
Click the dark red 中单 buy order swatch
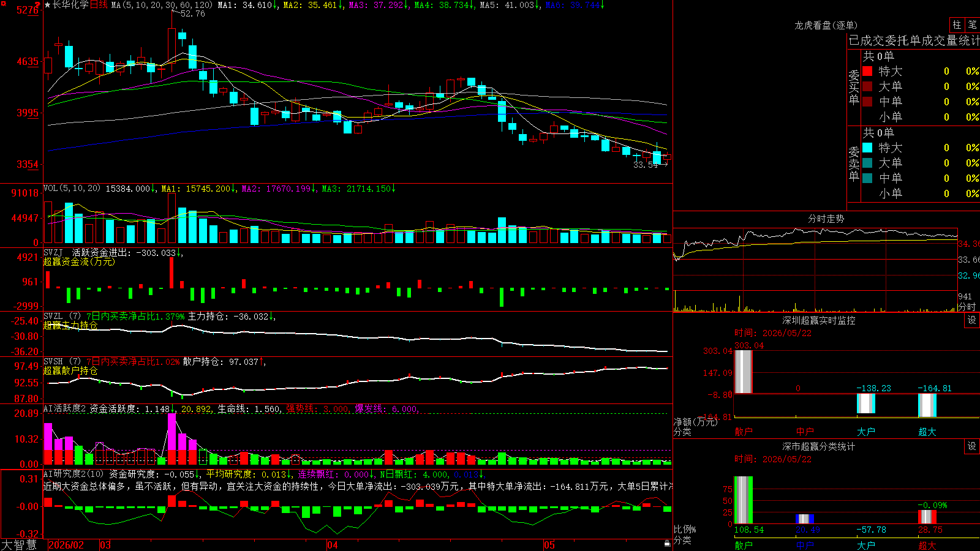pyautogui.click(x=867, y=102)
